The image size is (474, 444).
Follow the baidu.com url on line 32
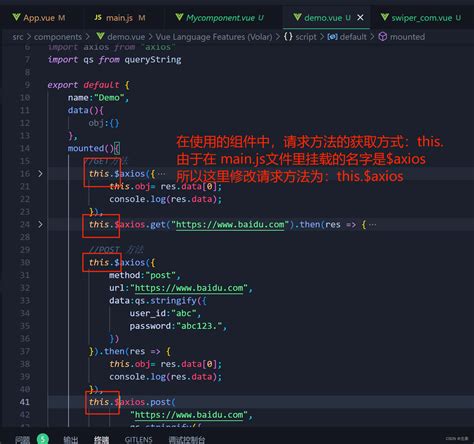(189, 288)
